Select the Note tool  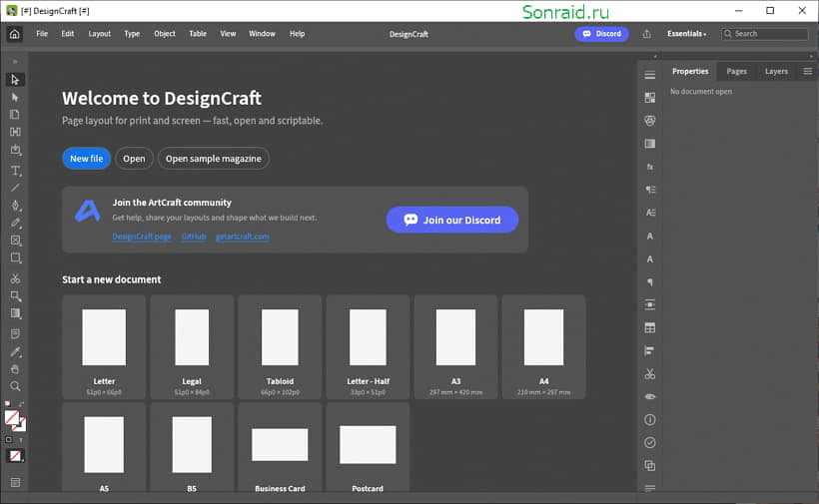click(x=15, y=334)
